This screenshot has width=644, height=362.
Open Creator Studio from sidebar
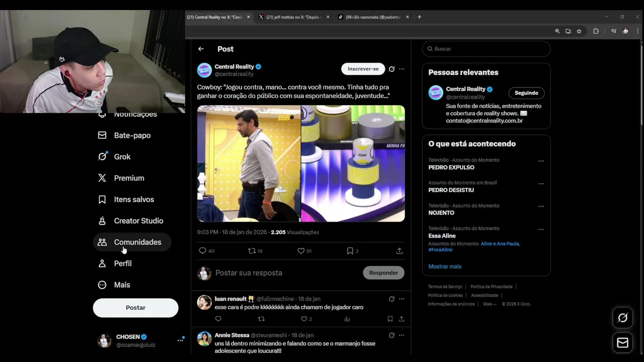(x=130, y=221)
